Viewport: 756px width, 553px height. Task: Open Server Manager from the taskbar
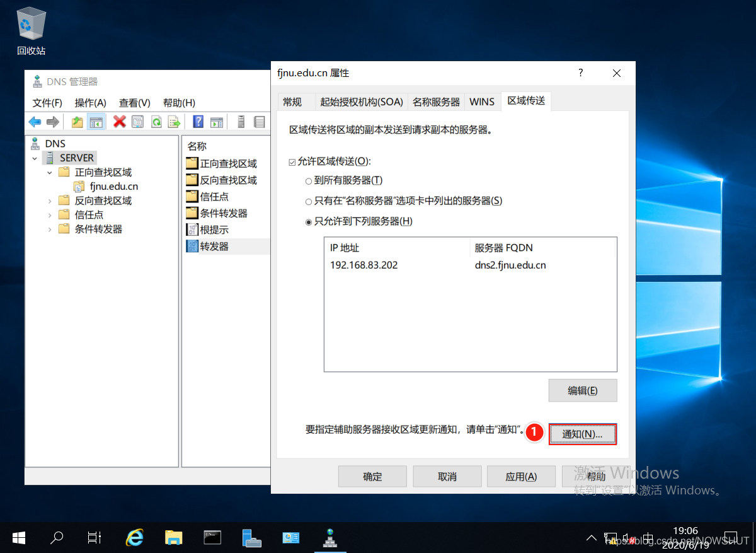pos(251,537)
